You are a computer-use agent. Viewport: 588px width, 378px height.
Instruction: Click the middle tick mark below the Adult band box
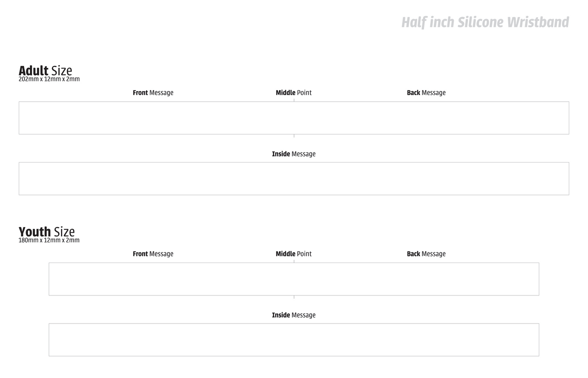coord(294,136)
